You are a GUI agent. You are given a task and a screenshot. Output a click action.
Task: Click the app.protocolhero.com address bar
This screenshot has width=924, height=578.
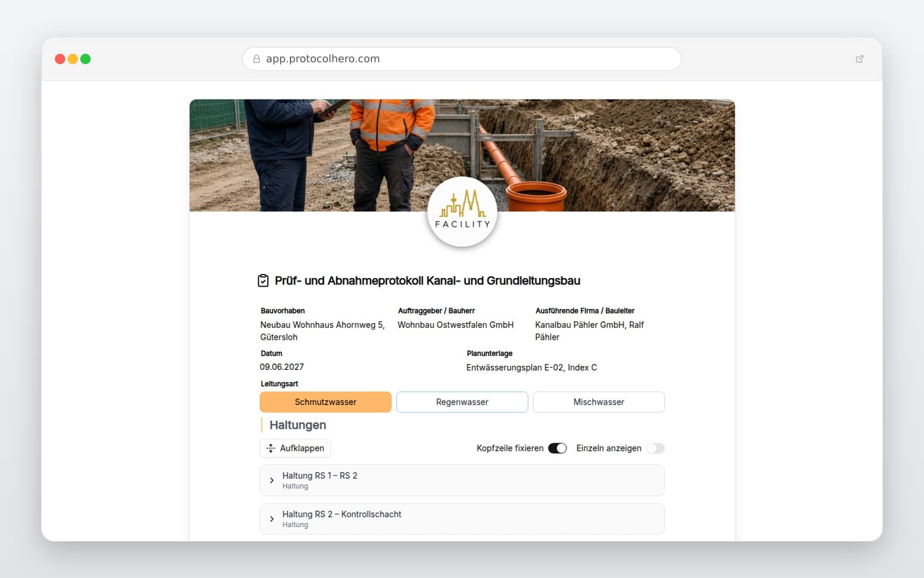(x=462, y=59)
